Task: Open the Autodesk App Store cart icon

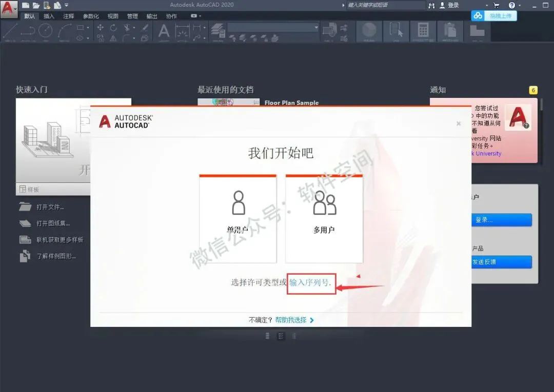Action: tap(496, 5)
